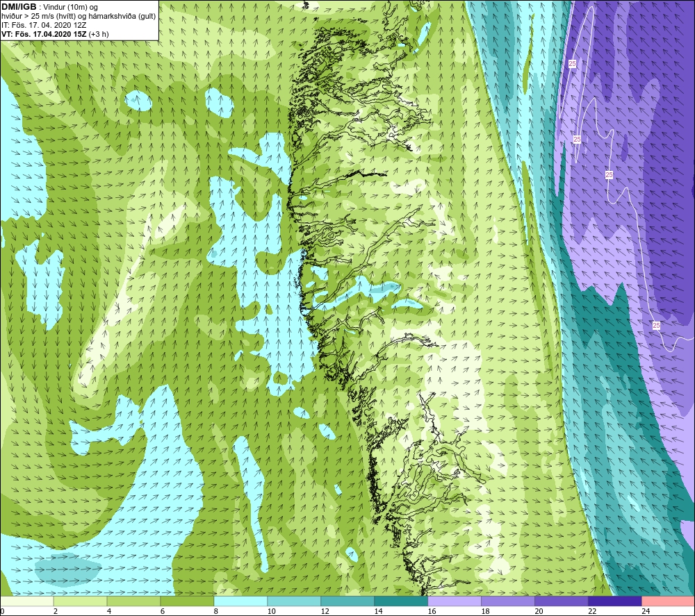Click the "hviður > 25 m/s (hvítt)" header line
Viewport: 695px width, 616px height.
coord(38,17)
